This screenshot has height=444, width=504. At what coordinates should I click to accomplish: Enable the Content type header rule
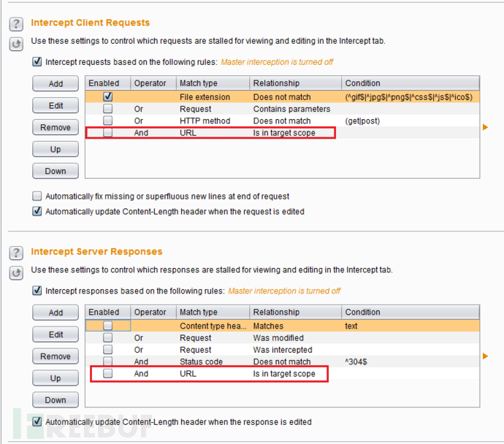coord(107,326)
